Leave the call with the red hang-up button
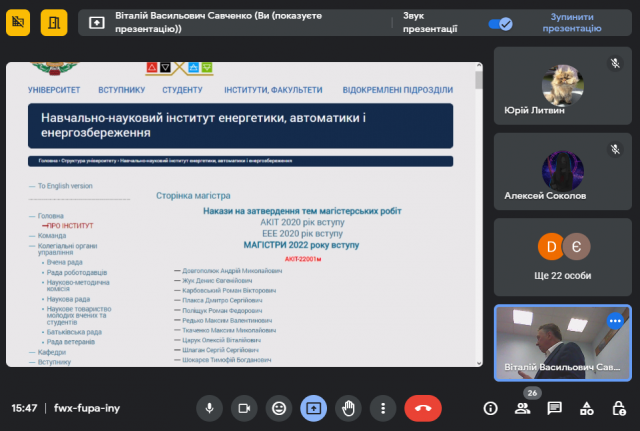This screenshot has height=431, width=640. click(x=423, y=408)
